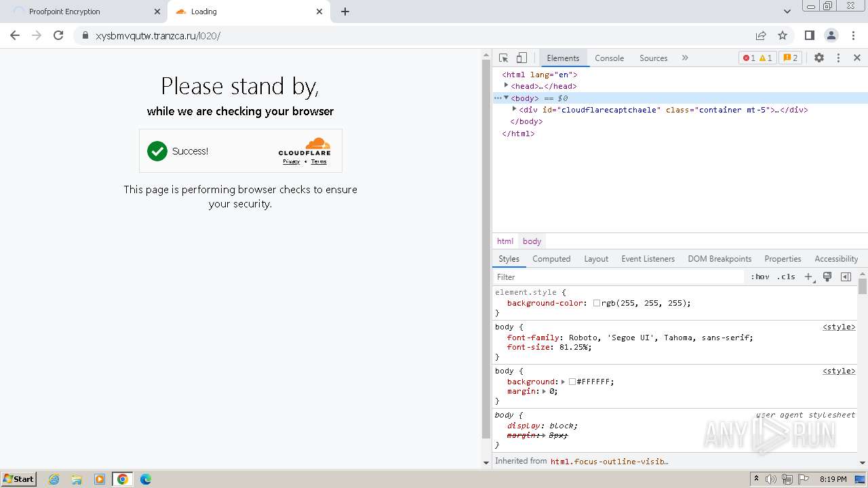The height and width of the screenshot is (488, 868).
Task: Open Microsoft Edge from taskbar
Action: (x=146, y=479)
